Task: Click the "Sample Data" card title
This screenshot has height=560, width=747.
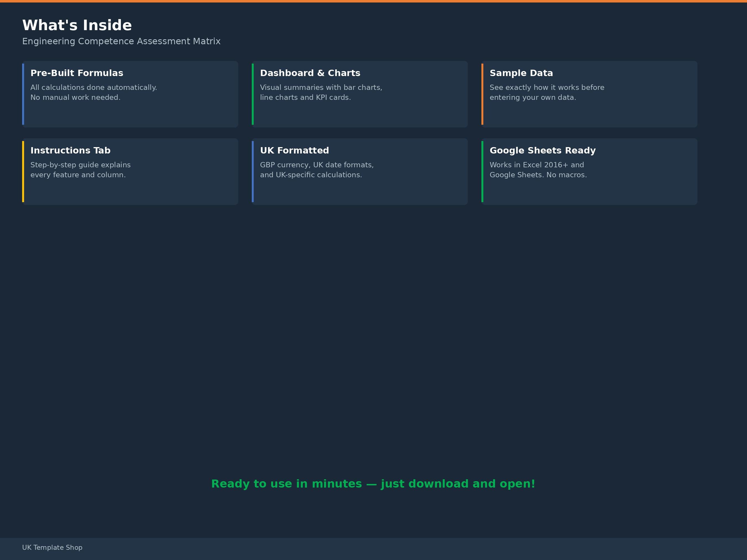Action: (521, 73)
